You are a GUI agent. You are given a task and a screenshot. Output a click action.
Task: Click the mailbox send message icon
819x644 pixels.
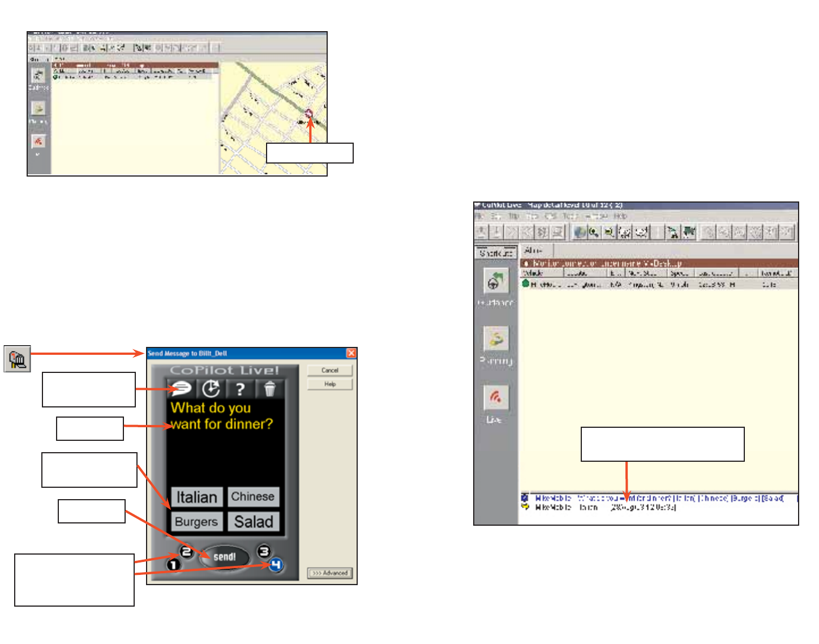tap(17, 359)
